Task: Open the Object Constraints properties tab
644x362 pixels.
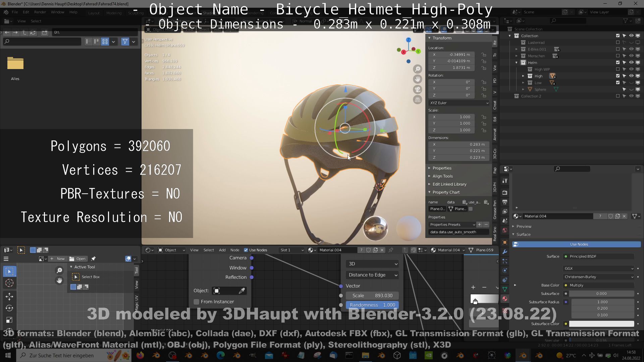Action: click(x=505, y=280)
